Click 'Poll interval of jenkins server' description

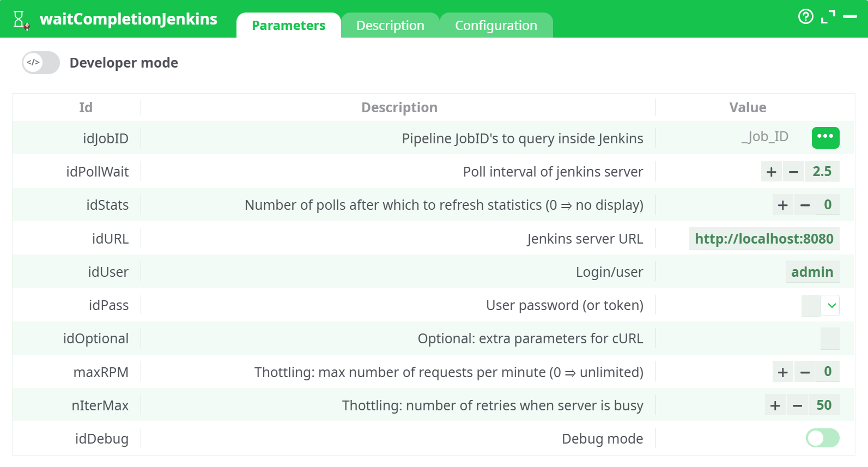click(x=553, y=172)
